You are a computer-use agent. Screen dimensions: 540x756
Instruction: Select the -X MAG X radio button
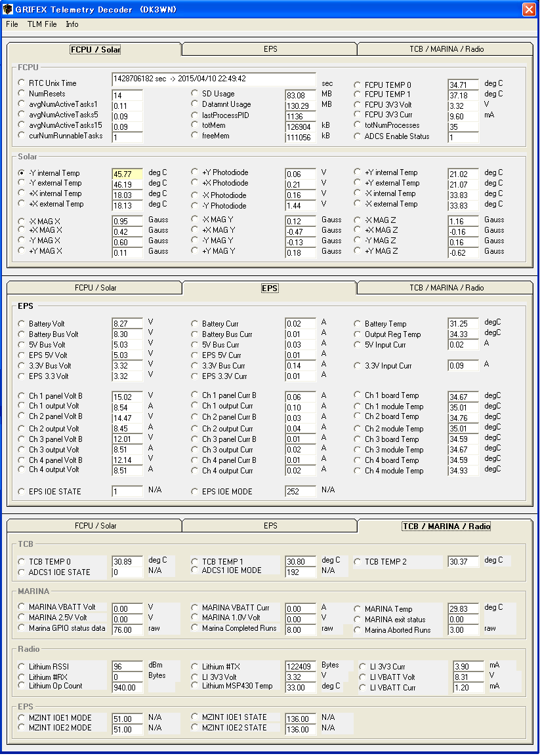pyautogui.click(x=21, y=222)
